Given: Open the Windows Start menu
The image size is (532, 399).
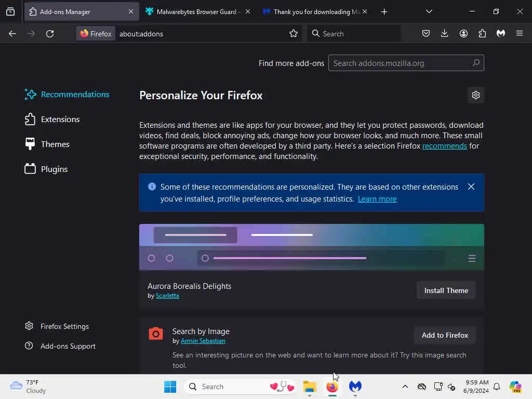Looking at the screenshot, I should tap(170, 387).
